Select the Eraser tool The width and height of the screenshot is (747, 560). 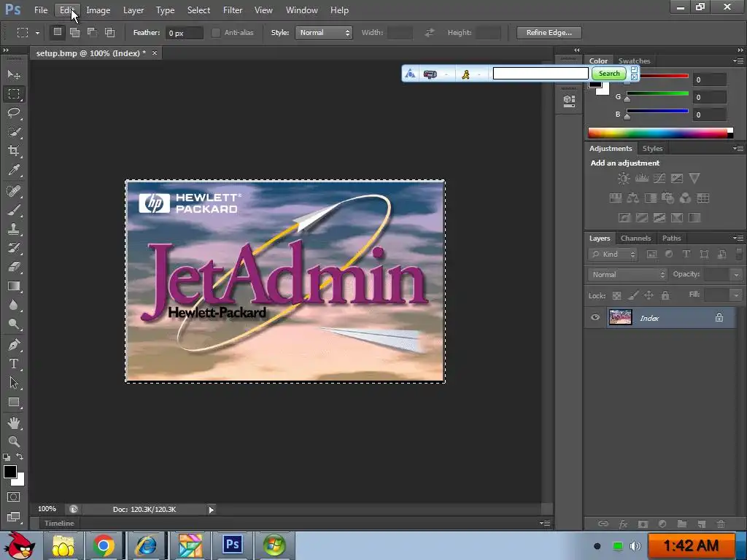pos(14,267)
